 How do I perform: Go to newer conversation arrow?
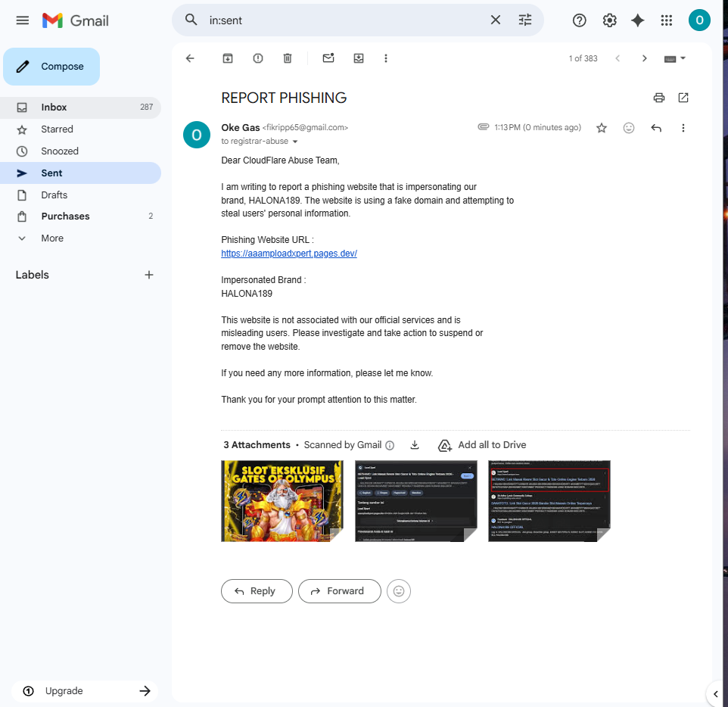618,58
